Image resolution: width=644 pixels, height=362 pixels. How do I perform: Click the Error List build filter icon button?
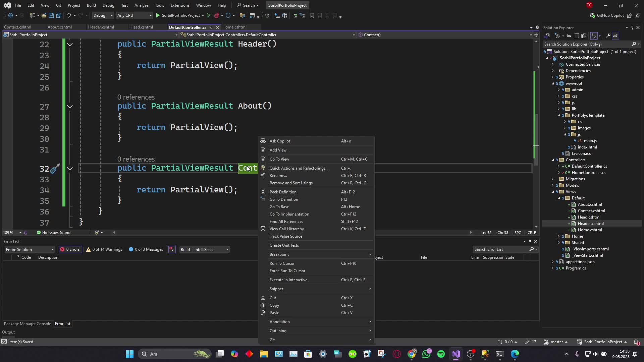click(172, 249)
